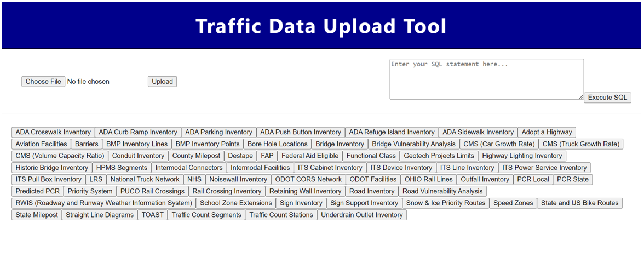
Task: Open Rail Crossing Inventory
Action: click(x=227, y=192)
